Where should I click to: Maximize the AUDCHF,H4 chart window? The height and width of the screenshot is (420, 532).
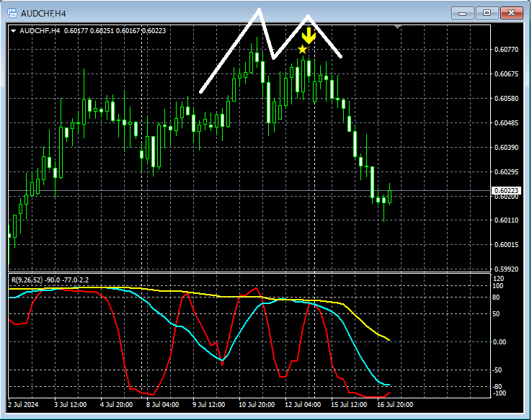[x=487, y=13]
